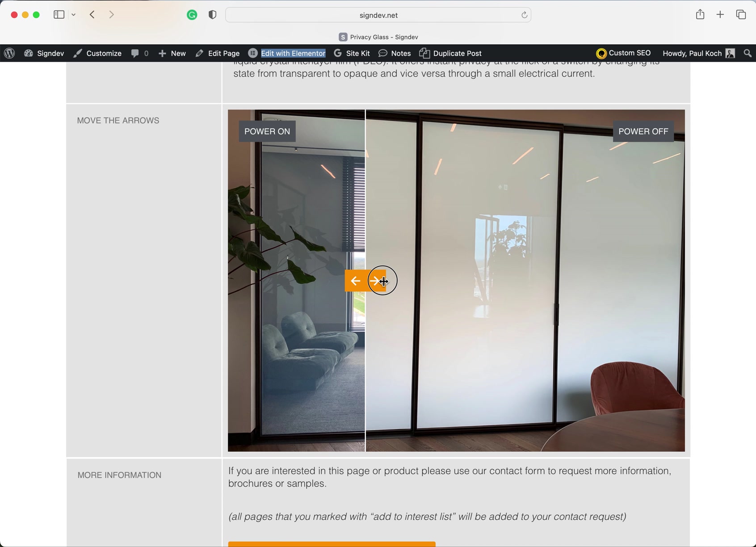
Task: Click the MORE INFORMATION heading
Action: 119,475
